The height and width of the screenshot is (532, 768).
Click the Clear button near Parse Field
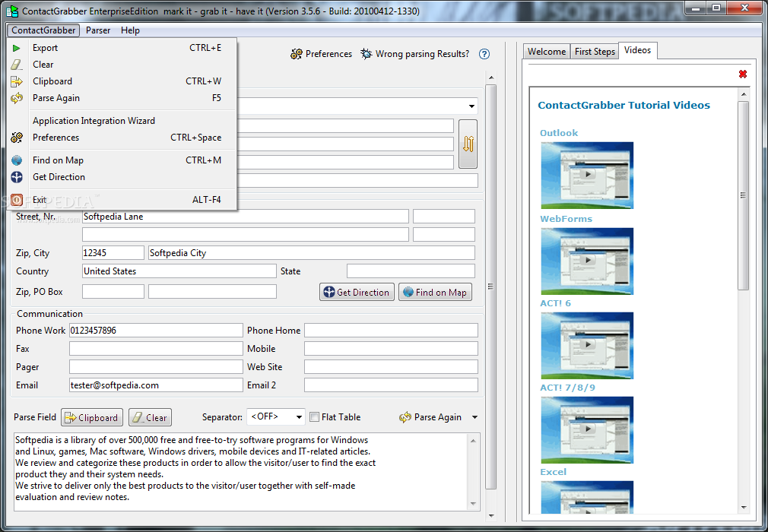click(150, 417)
